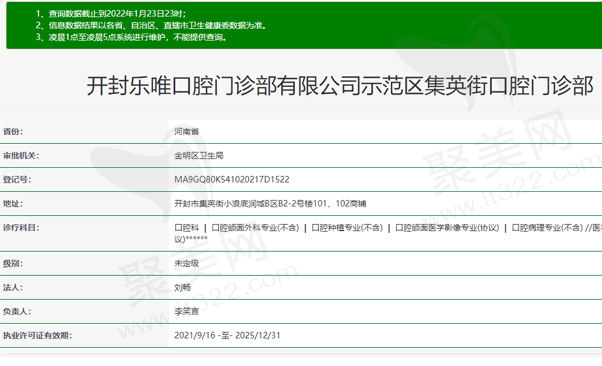Click the 诊疗科目 label
Image resolution: width=602 pixels, height=366 pixels.
tap(21, 228)
